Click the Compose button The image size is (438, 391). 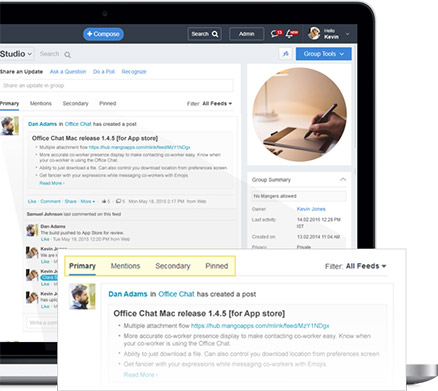103,34
